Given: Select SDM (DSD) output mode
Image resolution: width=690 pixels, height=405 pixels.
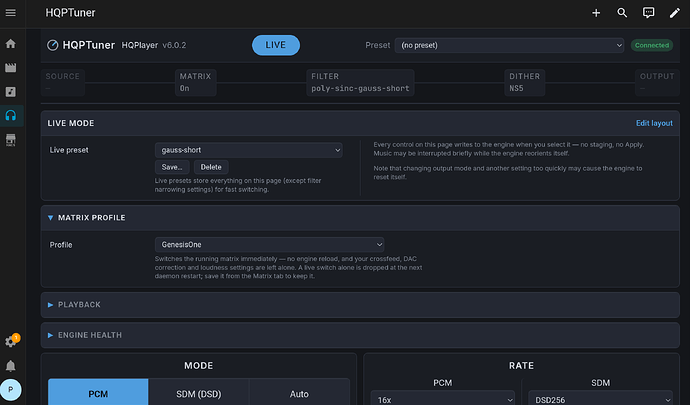Looking at the screenshot, I should 199,394.
